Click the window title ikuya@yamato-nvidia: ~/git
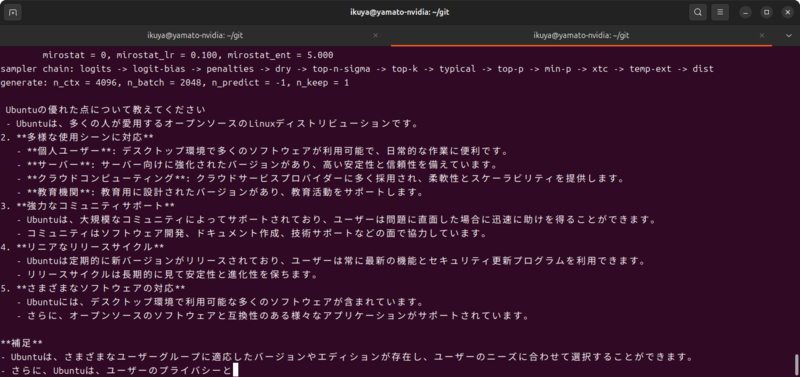Viewport: 800px width, 377px height. (399, 12)
